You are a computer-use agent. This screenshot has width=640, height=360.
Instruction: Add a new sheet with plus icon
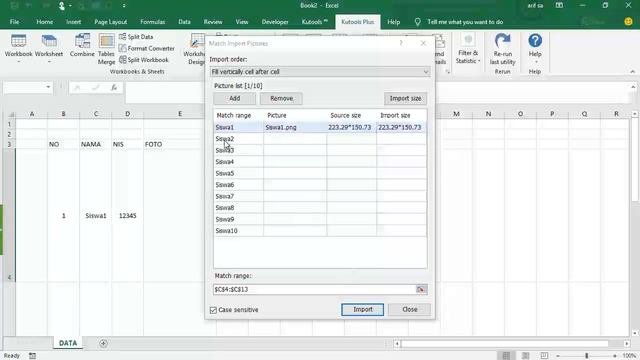pos(103,343)
